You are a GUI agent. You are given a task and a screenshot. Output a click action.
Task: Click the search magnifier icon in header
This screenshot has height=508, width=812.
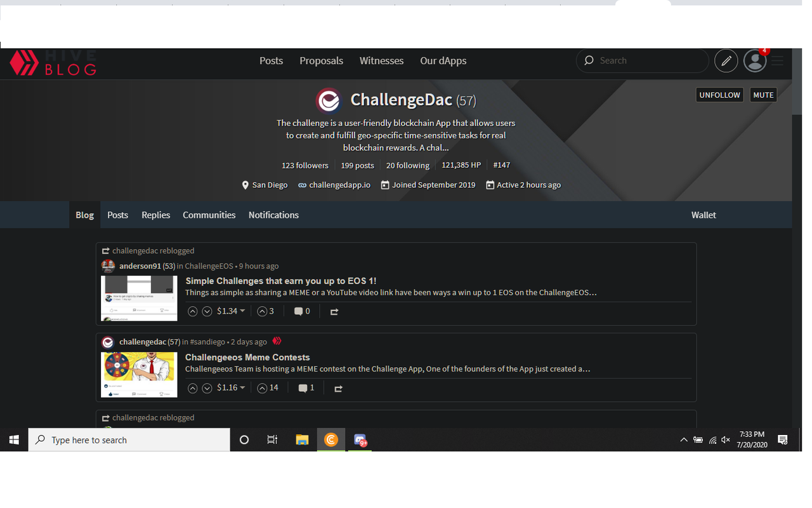pos(589,60)
